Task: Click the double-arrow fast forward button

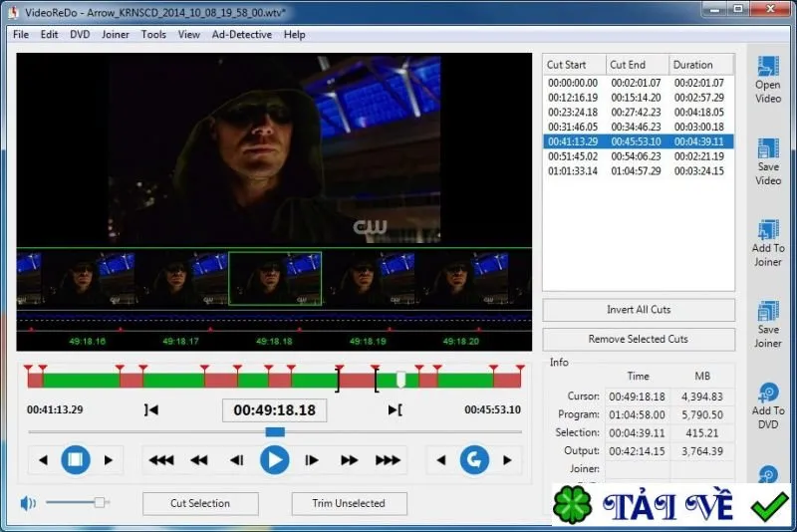Action: 349,460
